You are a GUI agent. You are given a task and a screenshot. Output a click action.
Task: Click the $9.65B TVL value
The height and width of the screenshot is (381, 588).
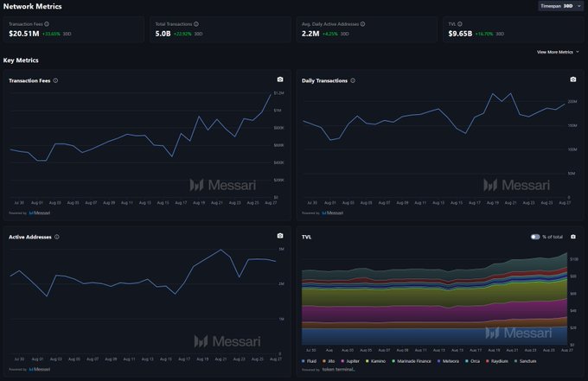click(x=460, y=34)
